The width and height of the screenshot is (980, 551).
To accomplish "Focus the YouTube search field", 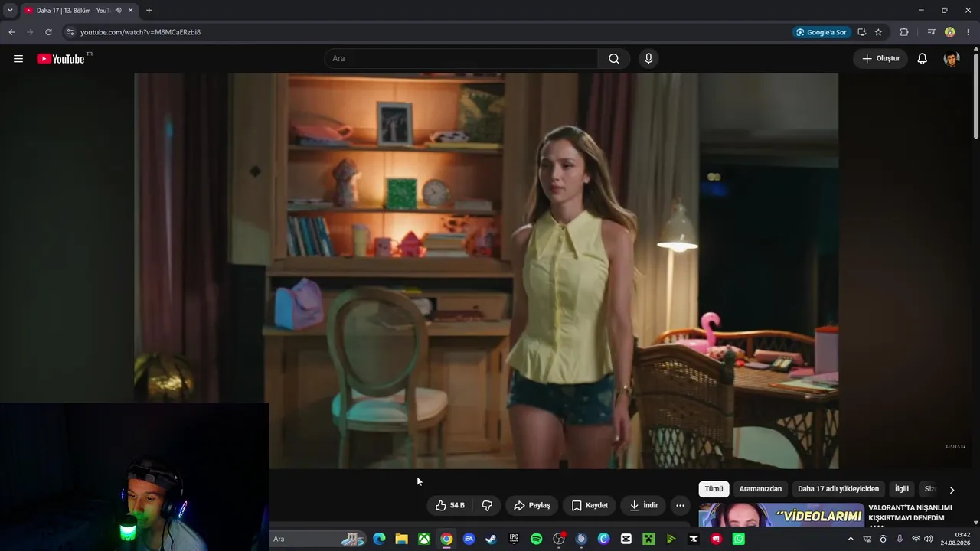I will pyautogui.click(x=461, y=59).
